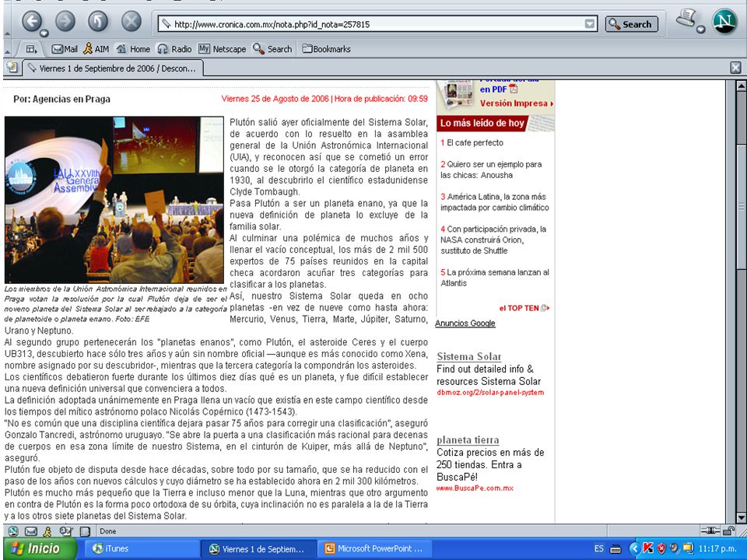Open the Bookmarks folder

pyautogui.click(x=326, y=48)
